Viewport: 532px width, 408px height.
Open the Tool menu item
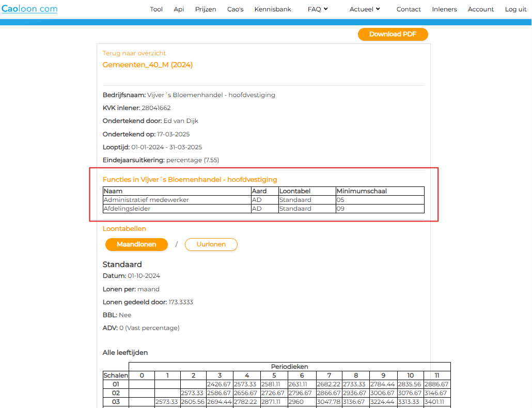[156, 9]
